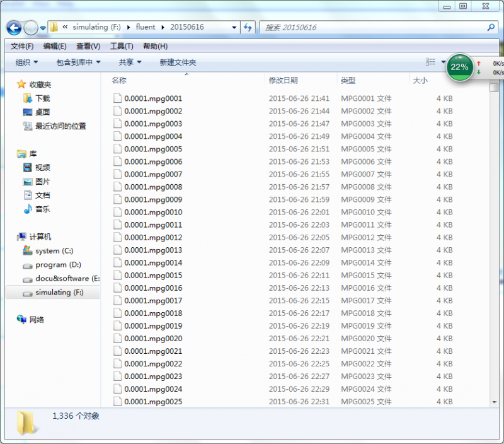Select file name 0.0001.mpg0025
This screenshot has width=504, height=444.
pos(153,402)
